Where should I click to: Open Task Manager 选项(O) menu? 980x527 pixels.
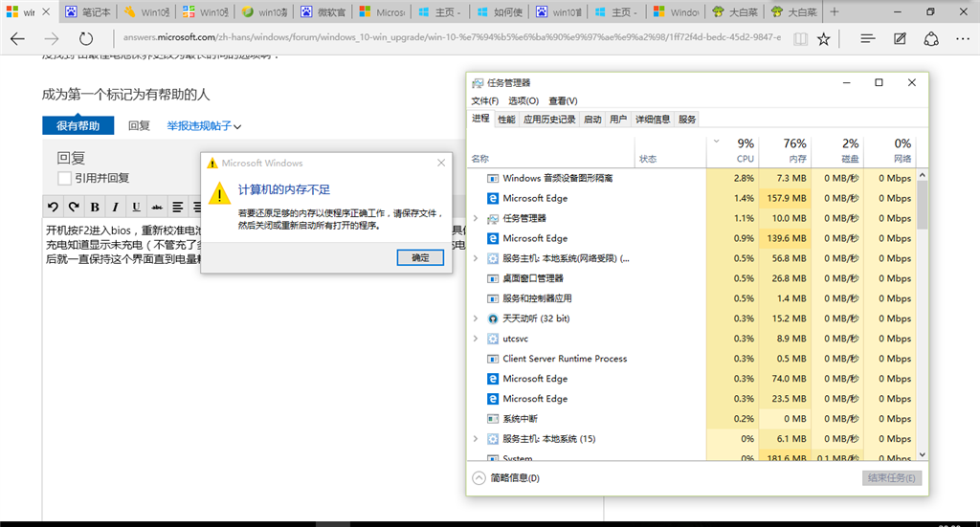(x=523, y=100)
